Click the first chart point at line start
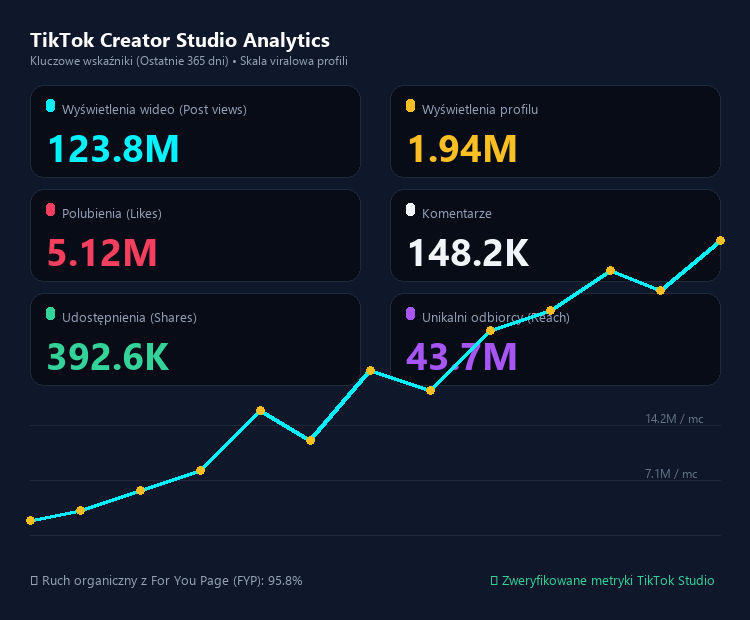This screenshot has width=750, height=620. pyautogui.click(x=31, y=520)
